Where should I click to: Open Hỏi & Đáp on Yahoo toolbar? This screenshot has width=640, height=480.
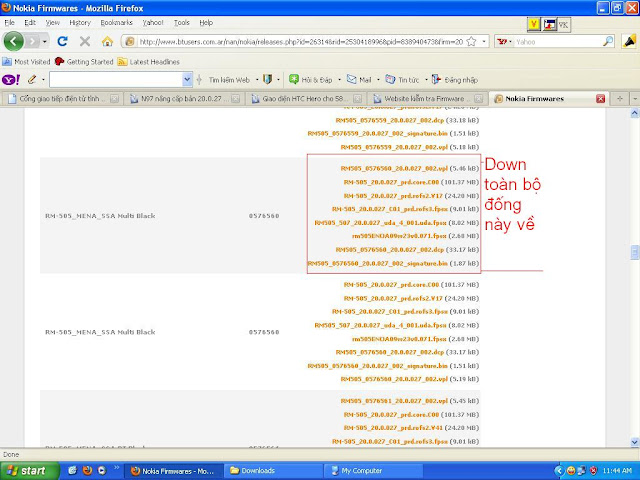(x=311, y=80)
